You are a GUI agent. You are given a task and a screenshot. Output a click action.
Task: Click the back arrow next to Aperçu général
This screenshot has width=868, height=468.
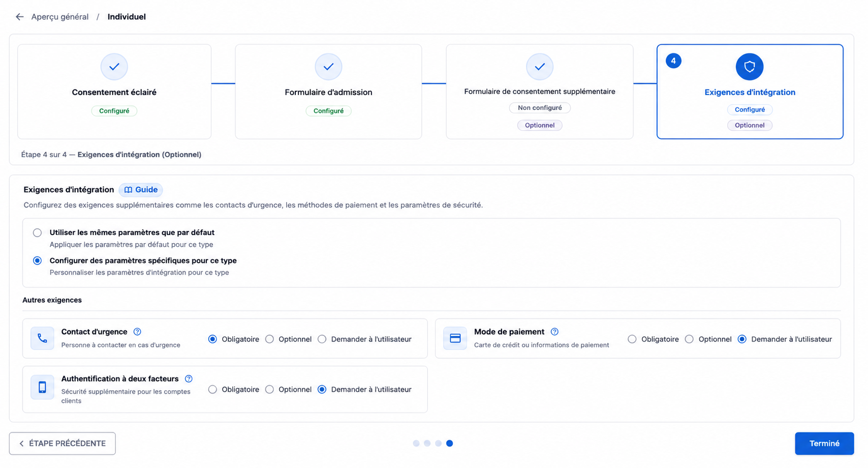pyautogui.click(x=20, y=17)
